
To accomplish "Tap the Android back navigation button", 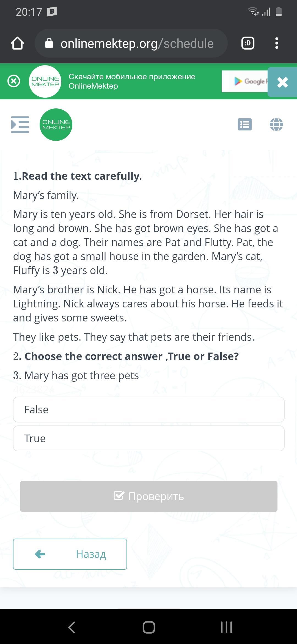I will coord(71,627).
